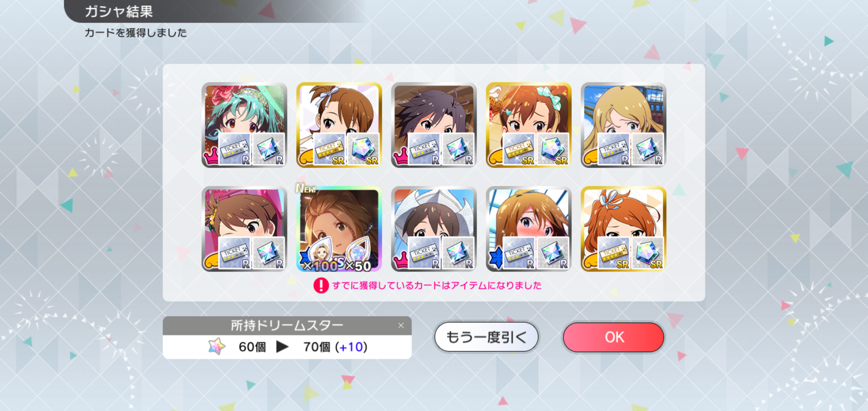The image size is (868, 411).
Task: Click the red OK button
Action: pyautogui.click(x=613, y=337)
